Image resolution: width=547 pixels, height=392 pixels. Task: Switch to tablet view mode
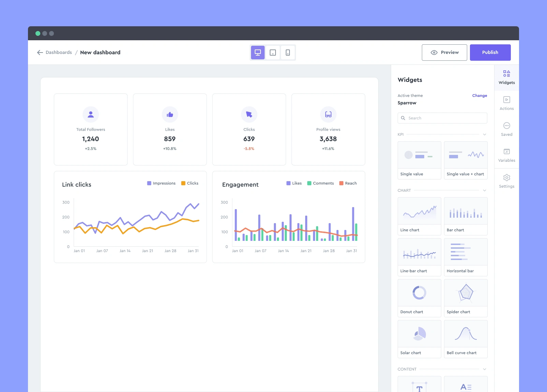(x=273, y=53)
